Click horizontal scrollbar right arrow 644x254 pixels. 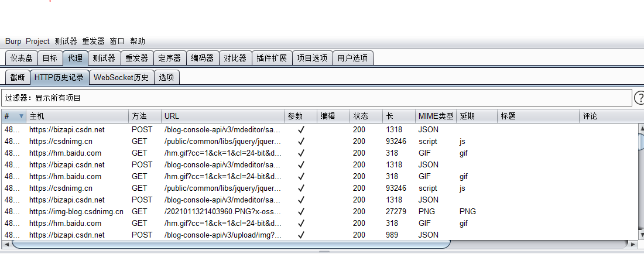(x=633, y=244)
